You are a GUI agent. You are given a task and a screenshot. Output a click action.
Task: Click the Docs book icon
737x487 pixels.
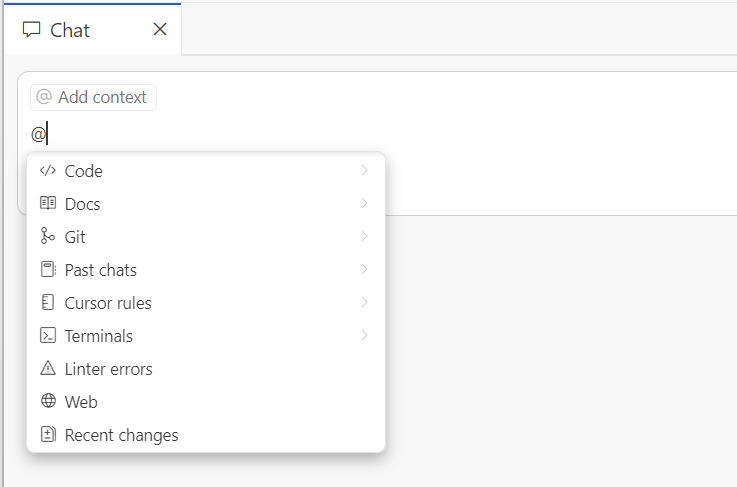(x=47, y=204)
